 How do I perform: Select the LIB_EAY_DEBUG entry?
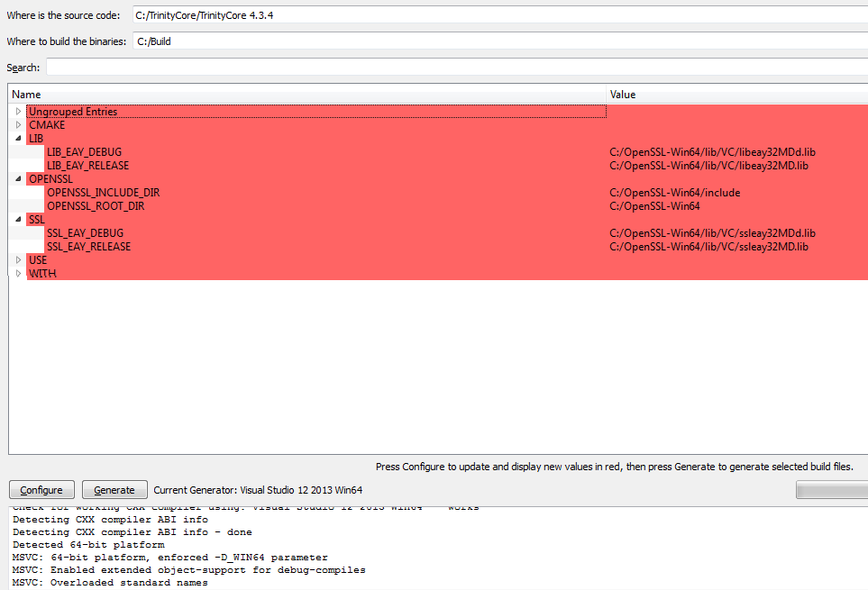pyautogui.click(x=84, y=152)
